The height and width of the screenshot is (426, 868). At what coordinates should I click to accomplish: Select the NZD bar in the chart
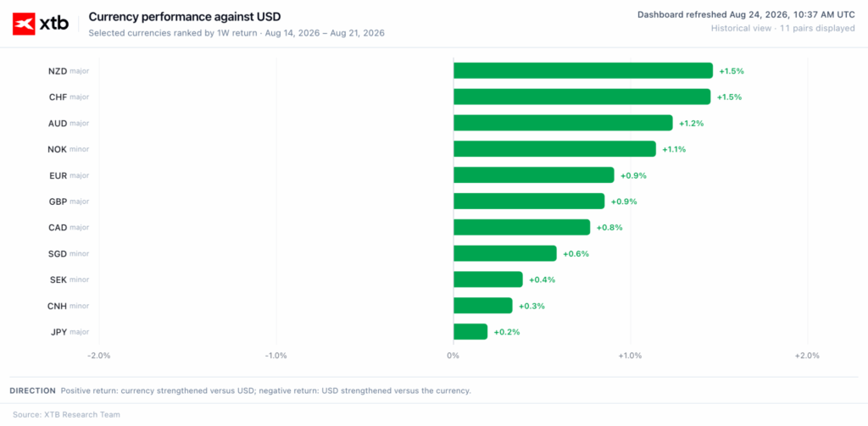583,71
